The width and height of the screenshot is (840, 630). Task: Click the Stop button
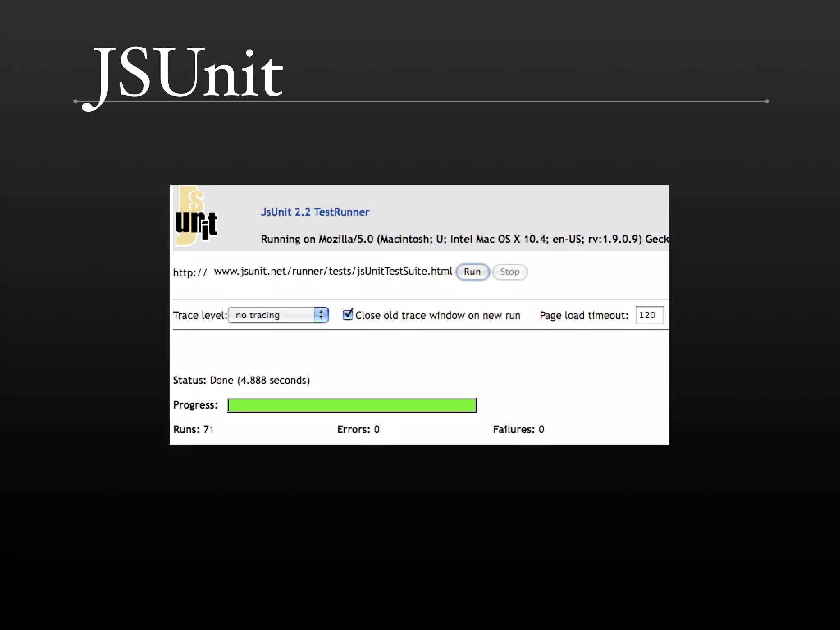510,272
